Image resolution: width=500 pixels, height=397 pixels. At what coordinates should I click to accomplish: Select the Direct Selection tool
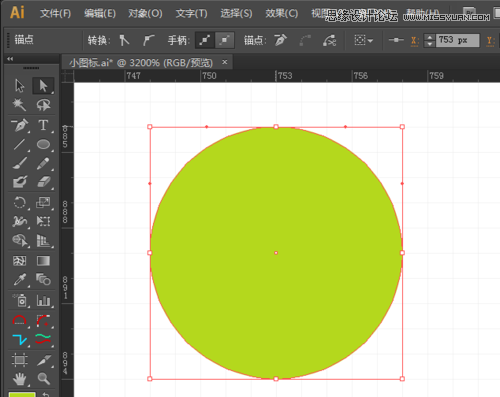(x=43, y=86)
